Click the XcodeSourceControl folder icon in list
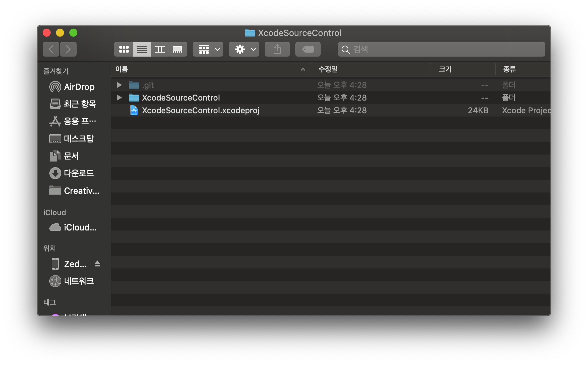Viewport: 588px width, 365px height. [x=134, y=98]
